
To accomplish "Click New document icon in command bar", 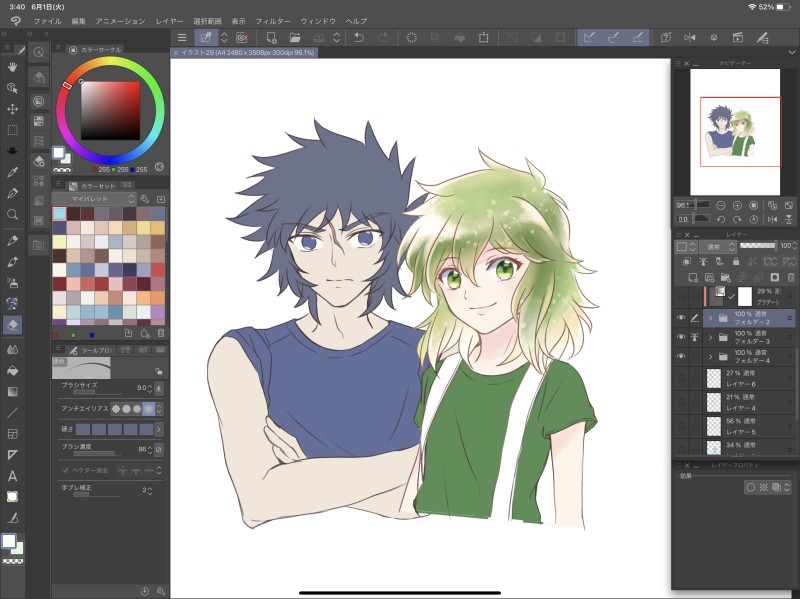I will point(271,38).
